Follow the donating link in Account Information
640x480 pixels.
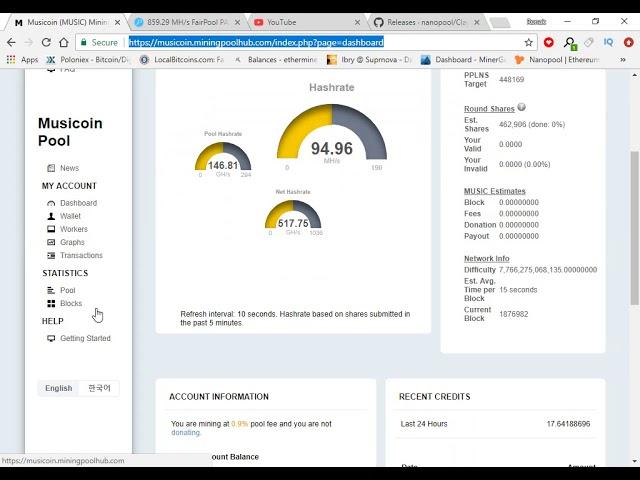pos(185,433)
